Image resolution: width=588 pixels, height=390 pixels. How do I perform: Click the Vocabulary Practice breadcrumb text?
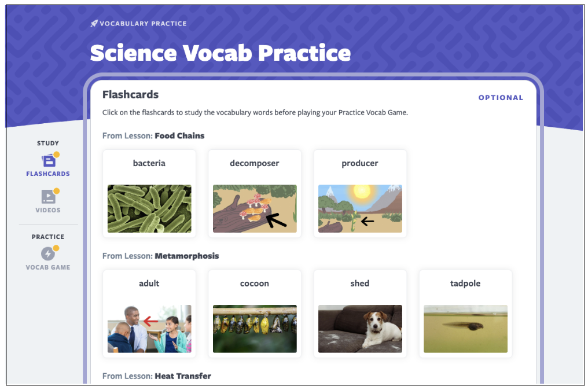[144, 24]
